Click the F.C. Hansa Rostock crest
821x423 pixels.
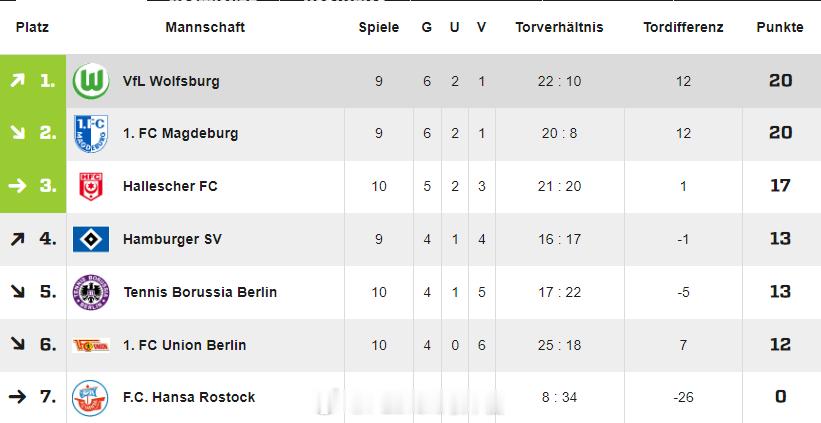coord(91,398)
